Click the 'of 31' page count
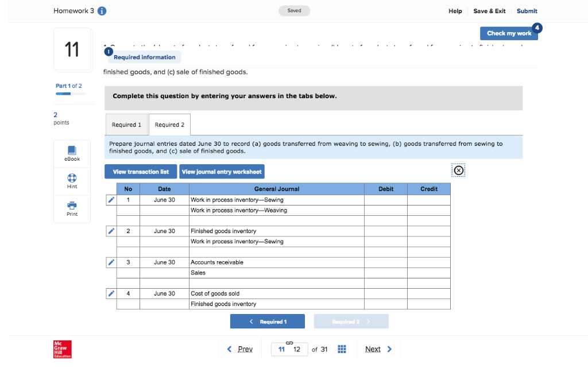 319,350
